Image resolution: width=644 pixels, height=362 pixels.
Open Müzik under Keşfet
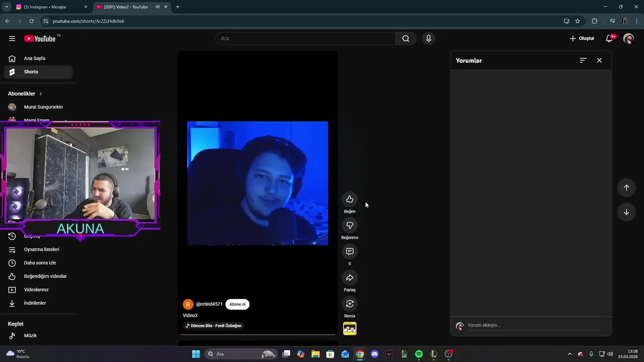(x=38, y=335)
